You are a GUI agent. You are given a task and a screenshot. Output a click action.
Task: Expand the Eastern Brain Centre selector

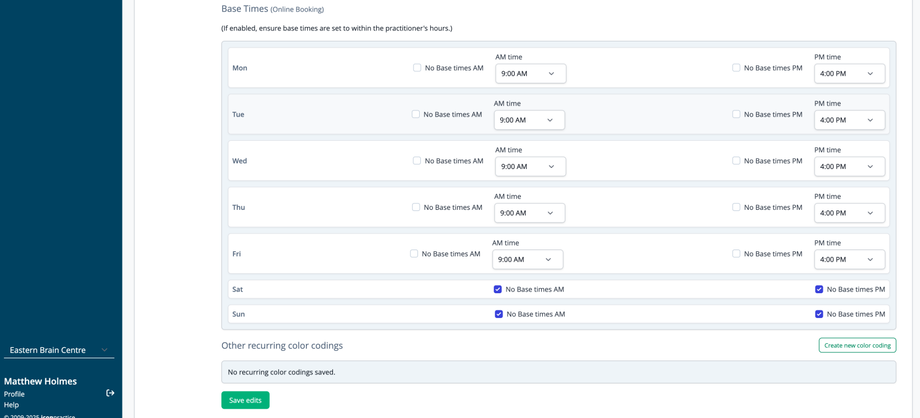(59, 350)
